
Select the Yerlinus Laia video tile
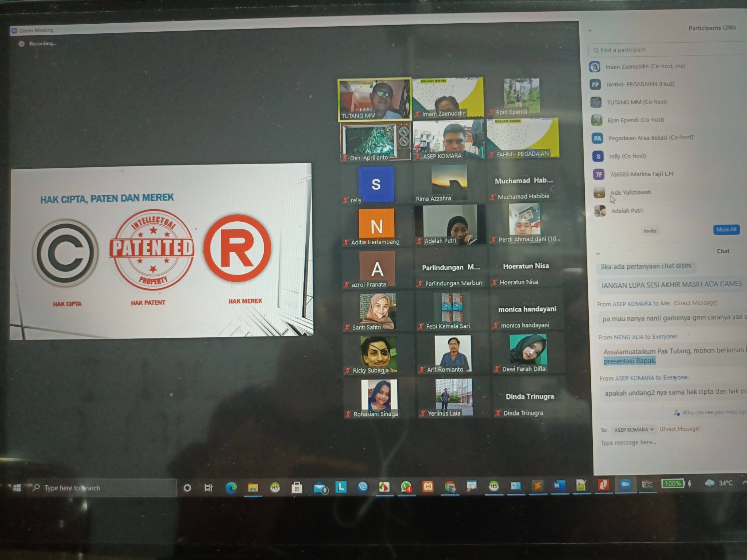tap(453, 398)
